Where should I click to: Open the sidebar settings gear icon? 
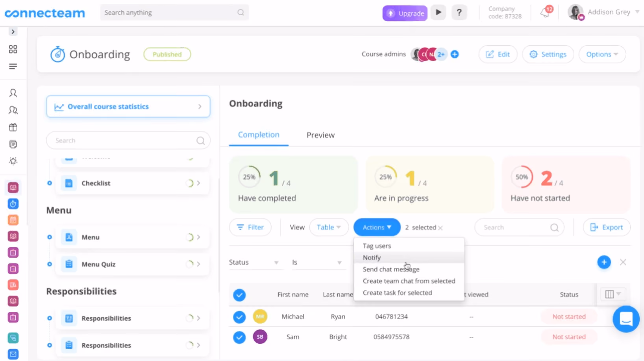click(13, 161)
